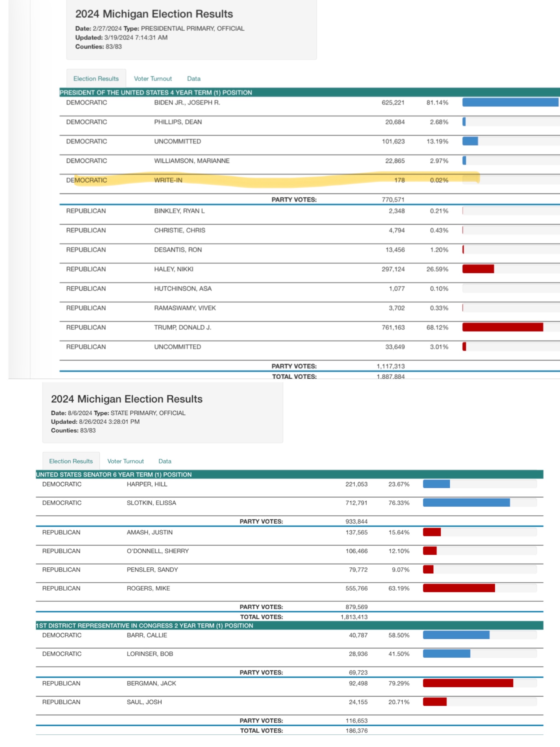Click the Rogers, Mike percentage bar
The height and width of the screenshot is (747, 560).
click(459, 588)
